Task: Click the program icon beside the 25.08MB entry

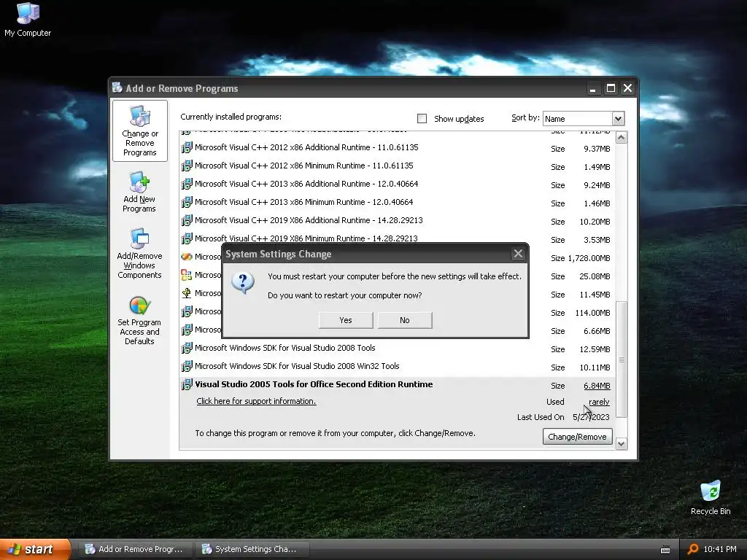Action: pos(187,275)
